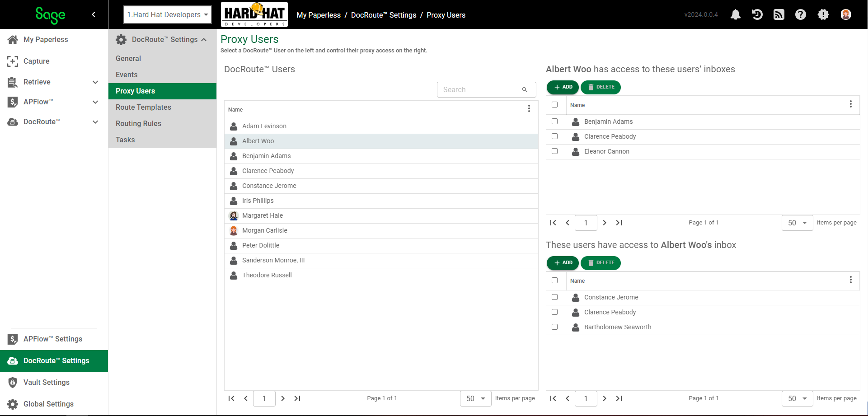Open column options menu in top-right access grid

tap(851, 104)
